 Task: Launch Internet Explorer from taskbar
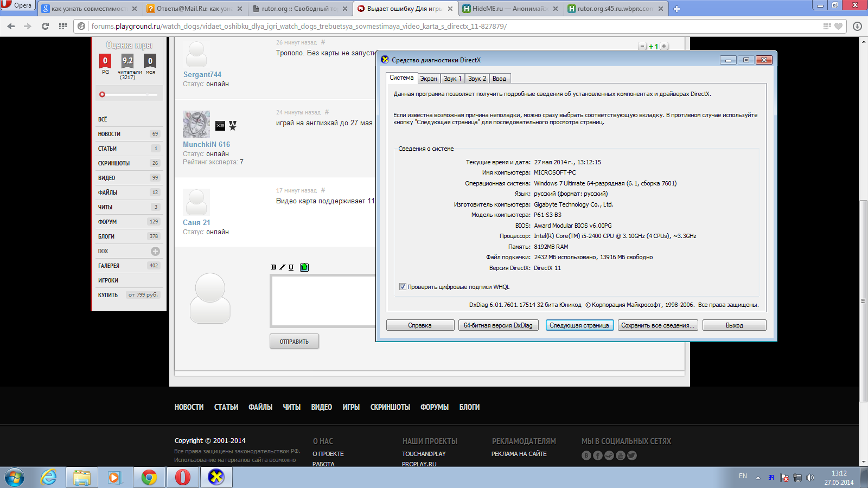pyautogui.click(x=49, y=477)
